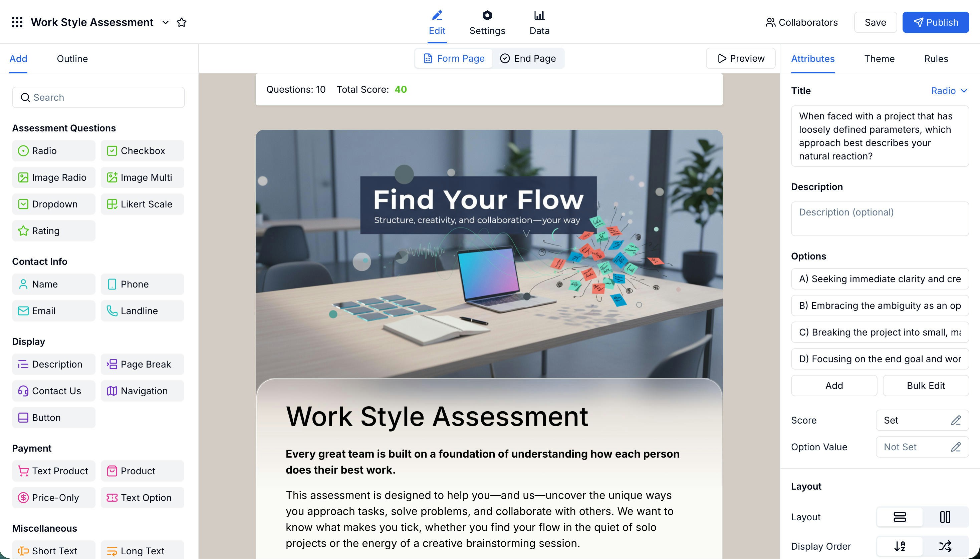
Task: Open the Data analytics view
Action: click(x=539, y=22)
